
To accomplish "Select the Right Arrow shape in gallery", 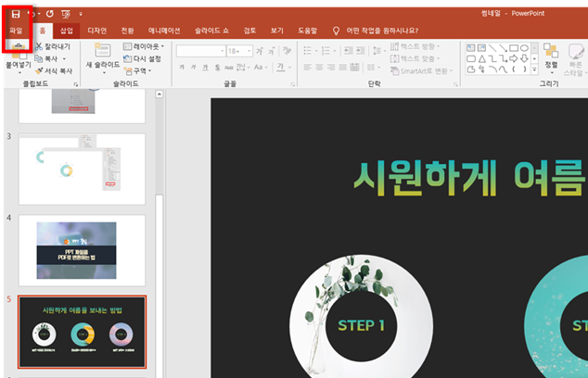I will [514, 58].
